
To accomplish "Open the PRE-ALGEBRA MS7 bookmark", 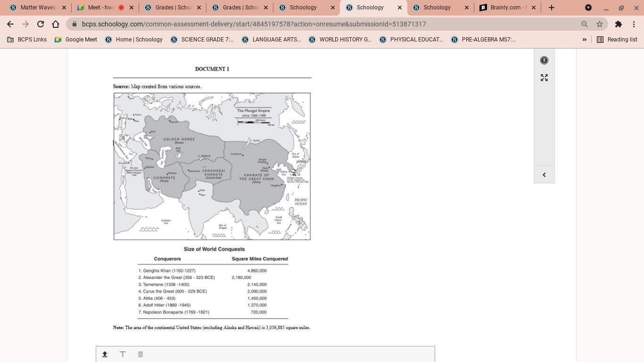I will [x=484, y=40].
